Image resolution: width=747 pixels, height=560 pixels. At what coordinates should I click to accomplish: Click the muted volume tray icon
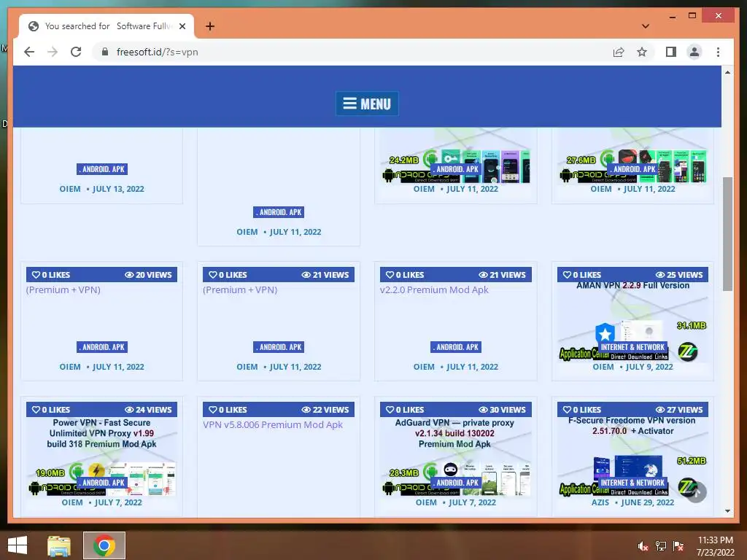[643, 545]
